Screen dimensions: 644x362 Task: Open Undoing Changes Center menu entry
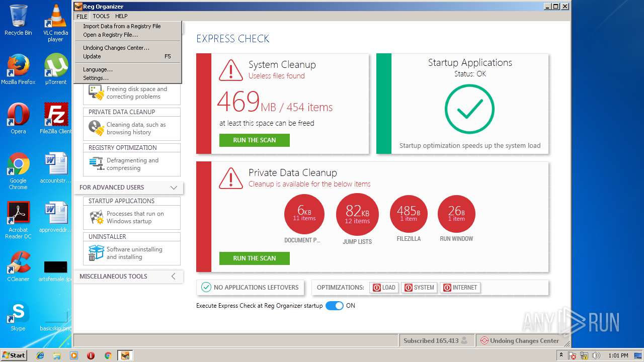[x=127, y=48]
